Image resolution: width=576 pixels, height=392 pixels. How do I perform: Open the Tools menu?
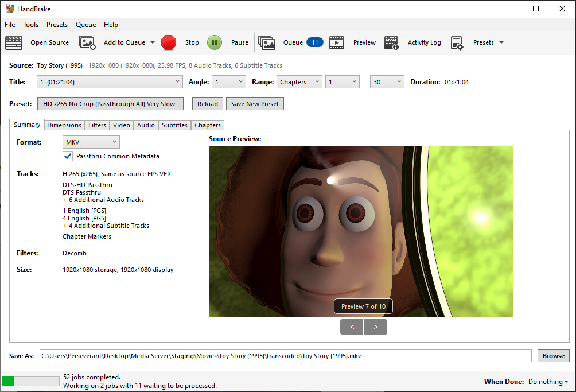pyautogui.click(x=30, y=25)
